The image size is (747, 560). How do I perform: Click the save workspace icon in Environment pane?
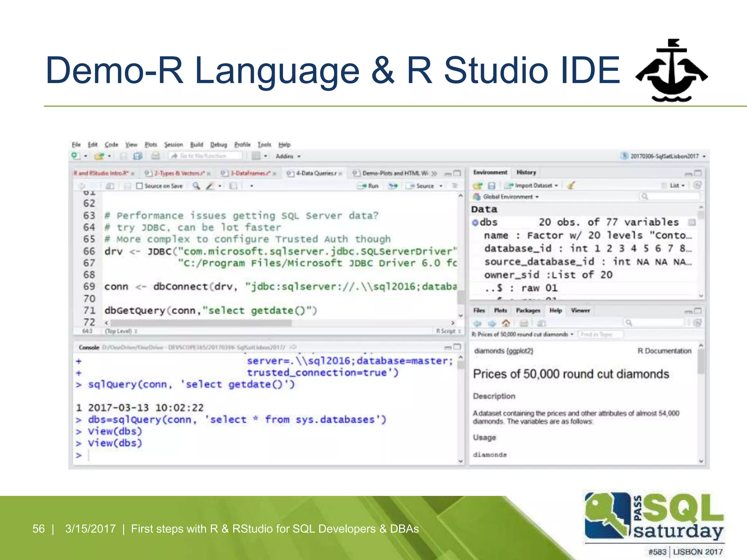click(x=492, y=186)
